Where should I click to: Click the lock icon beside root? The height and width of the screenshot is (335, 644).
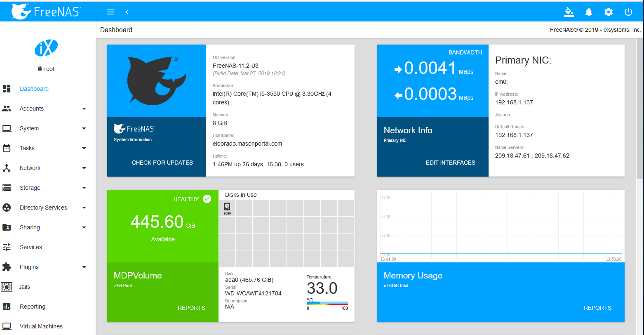[40, 68]
